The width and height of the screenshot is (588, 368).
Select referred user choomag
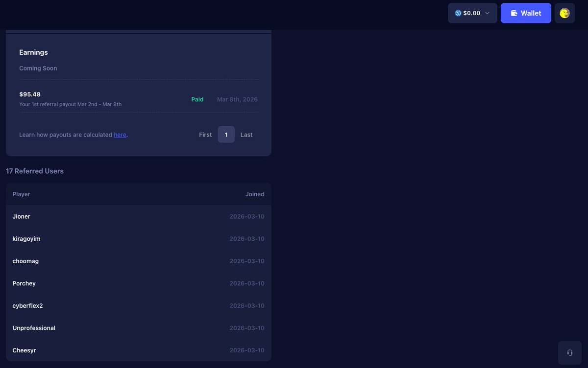tap(25, 261)
